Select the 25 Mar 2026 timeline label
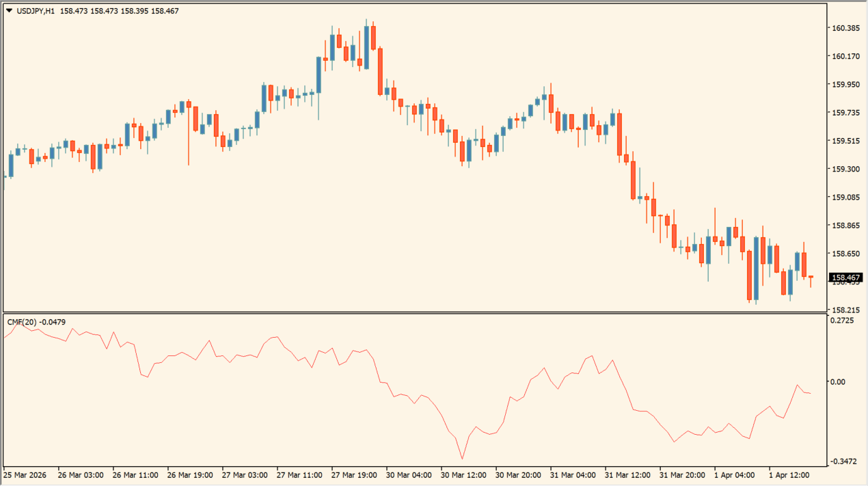Image resolution: width=868 pixels, height=486 pixels. 25,474
